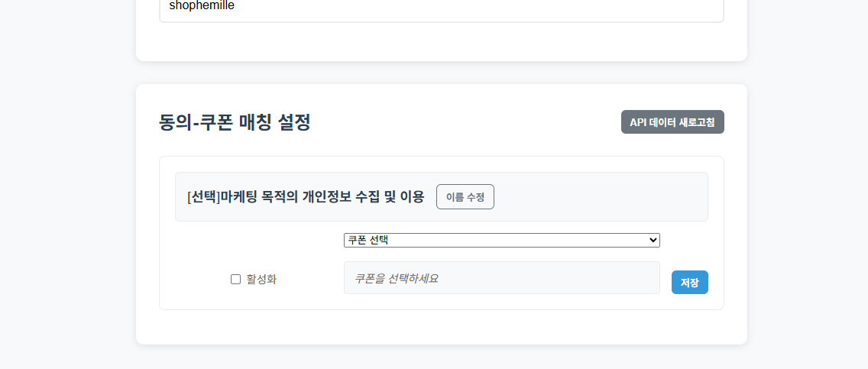Save the coupon mapping with 저장

point(689,283)
